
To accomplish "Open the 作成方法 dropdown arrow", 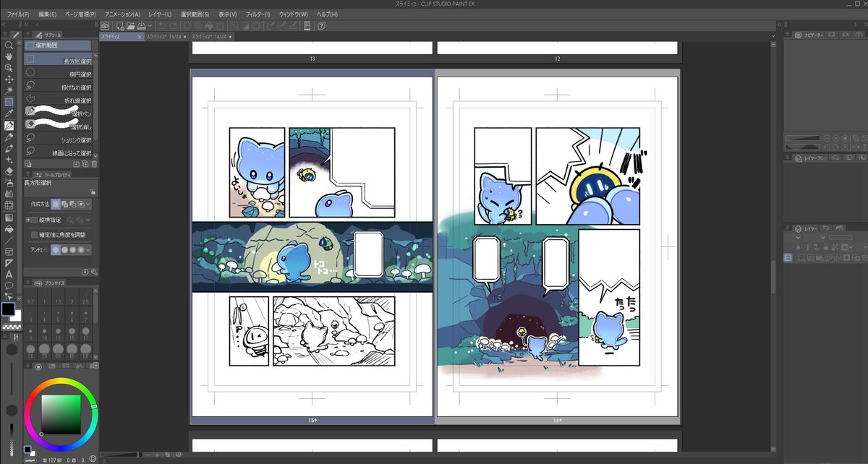I will pyautogui.click(x=88, y=204).
